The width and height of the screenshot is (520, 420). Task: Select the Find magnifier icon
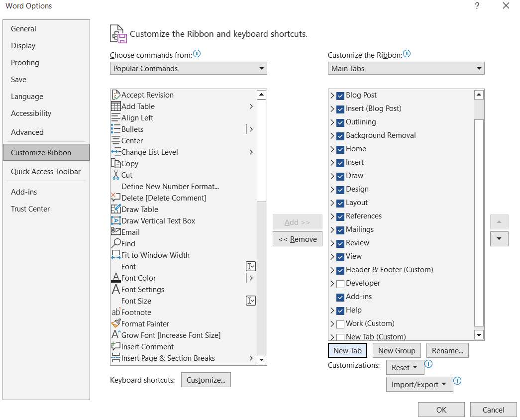point(115,244)
